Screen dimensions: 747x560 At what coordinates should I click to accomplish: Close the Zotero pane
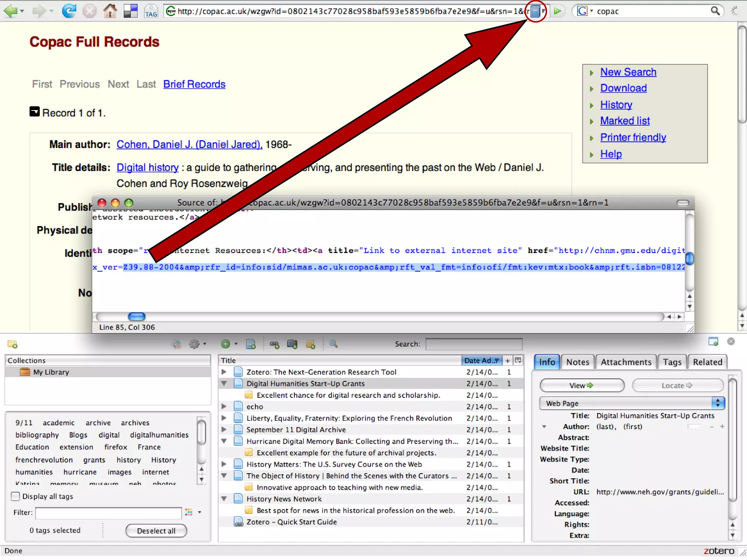[x=731, y=341]
